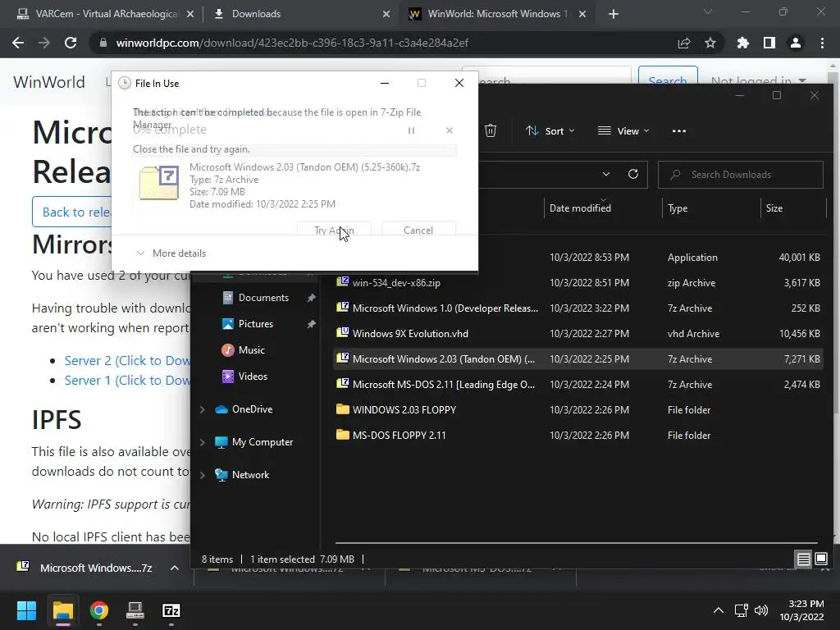Select the MS-DOS FLOPPY 2.11 folder
The width and height of the screenshot is (840, 630).
pyautogui.click(x=578, y=435)
